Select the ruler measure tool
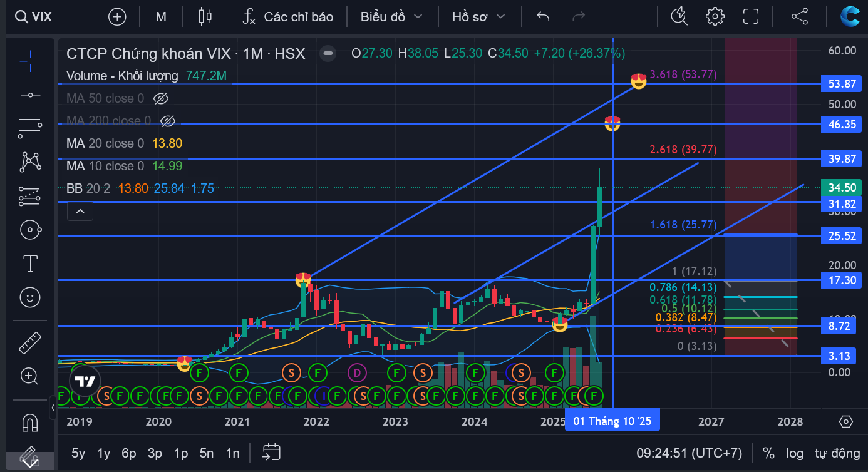Image resolution: width=868 pixels, height=472 pixels. click(30, 342)
